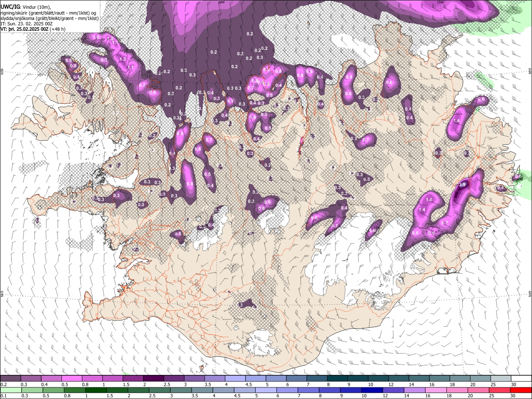Click the 15W longitude label at the map top
Viewport: 532px width, 399px height.
[x=440, y=2]
